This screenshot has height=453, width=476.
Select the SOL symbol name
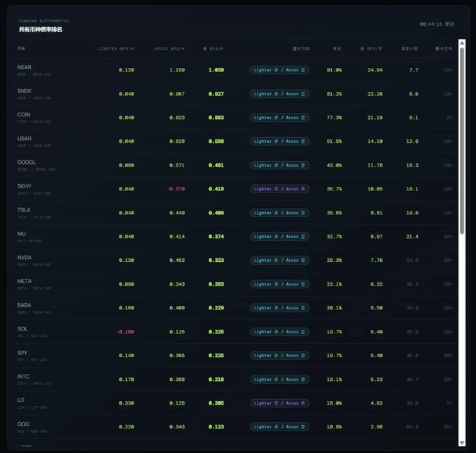22,329
